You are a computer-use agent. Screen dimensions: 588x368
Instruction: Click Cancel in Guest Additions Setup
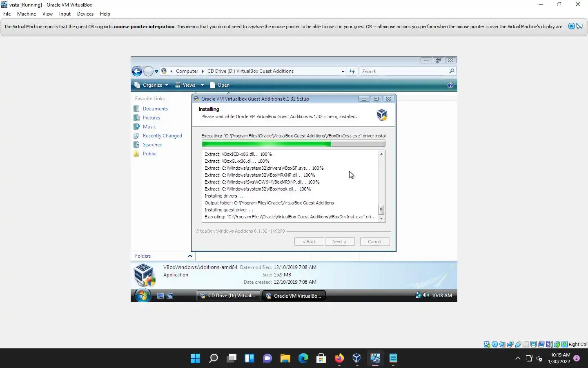click(x=375, y=242)
